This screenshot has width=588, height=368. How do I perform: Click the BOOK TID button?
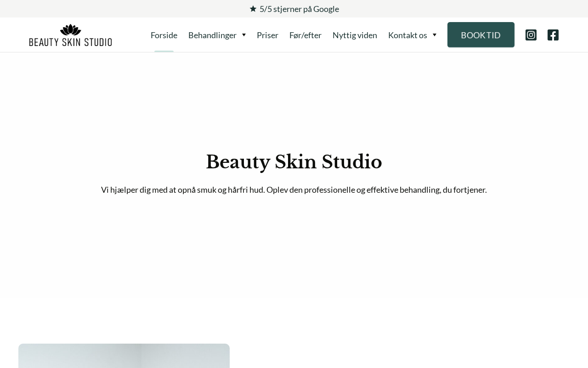(x=481, y=35)
